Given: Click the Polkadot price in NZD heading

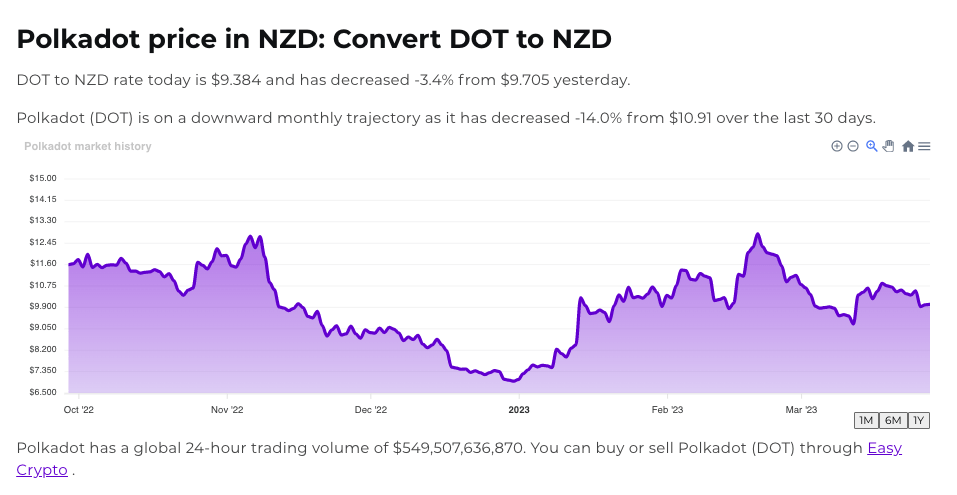Looking at the screenshot, I should [314, 39].
